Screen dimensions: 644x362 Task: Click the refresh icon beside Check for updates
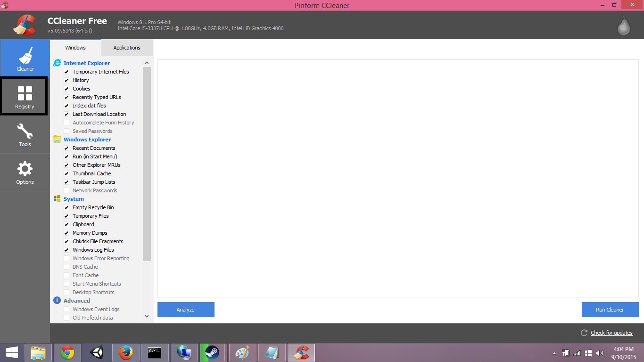[x=584, y=333]
